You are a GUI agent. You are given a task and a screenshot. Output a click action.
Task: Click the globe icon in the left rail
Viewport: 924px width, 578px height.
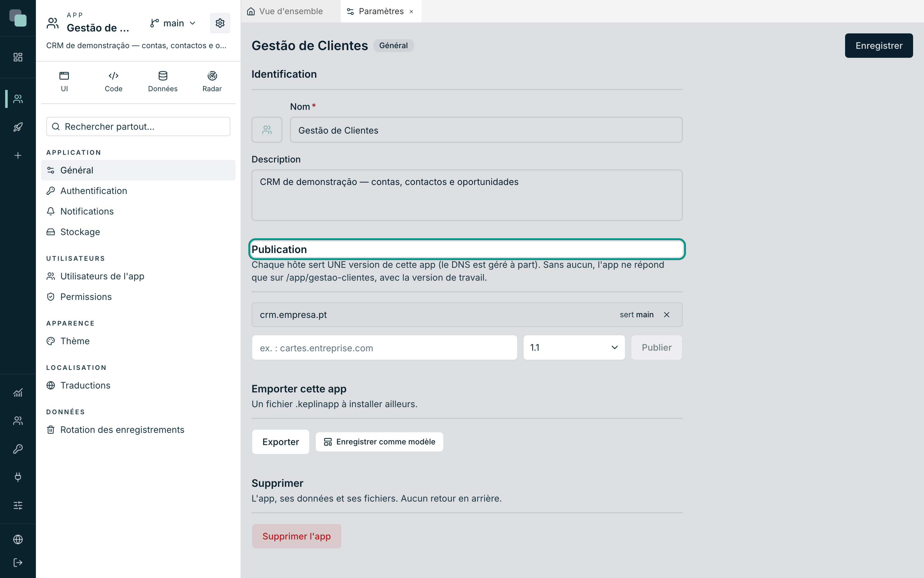coord(18,539)
